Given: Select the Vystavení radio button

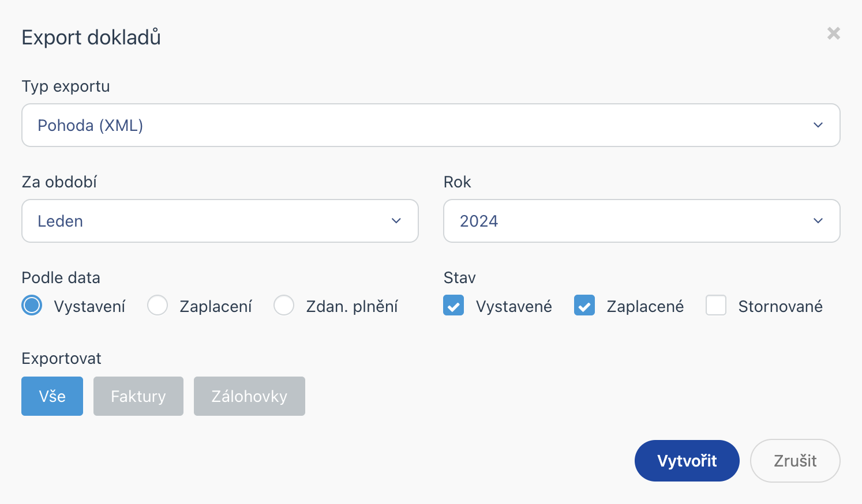Looking at the screenshot, I should click(32, 305).
